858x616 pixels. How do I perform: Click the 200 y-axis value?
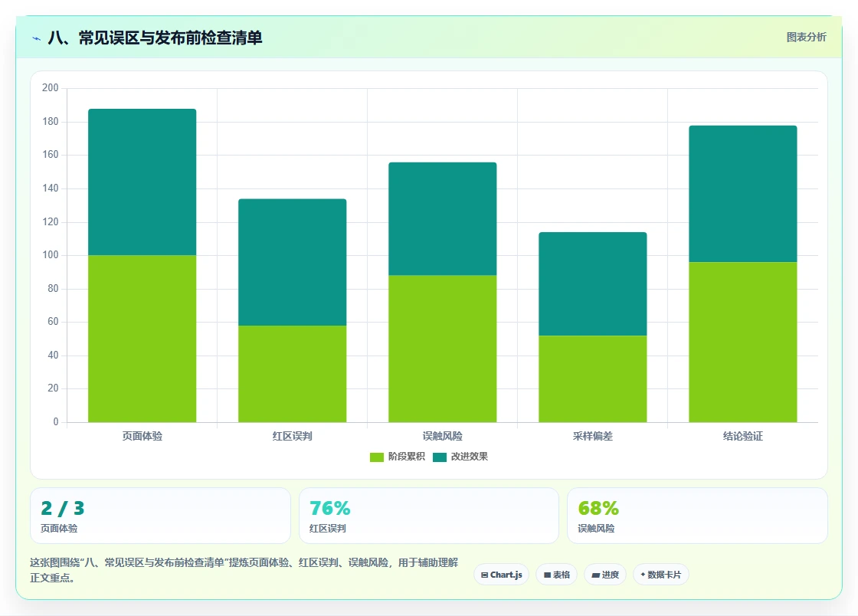[x=51, y=87]
